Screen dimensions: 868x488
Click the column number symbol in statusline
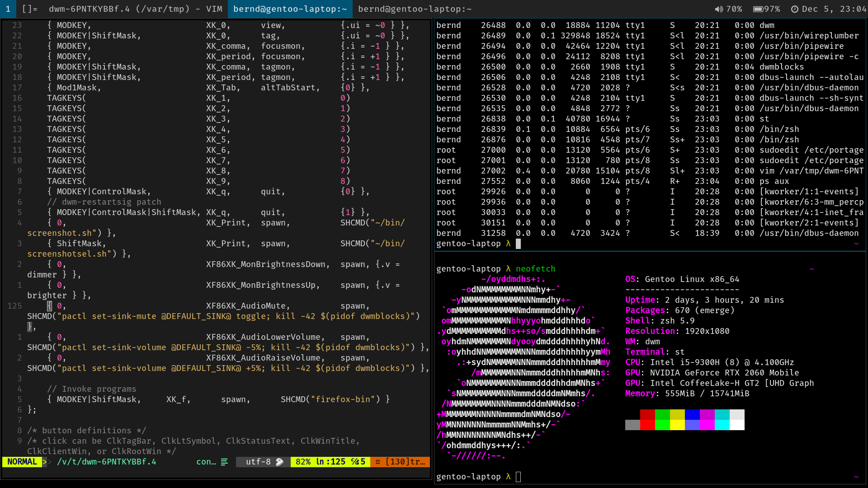pos(355,462)
